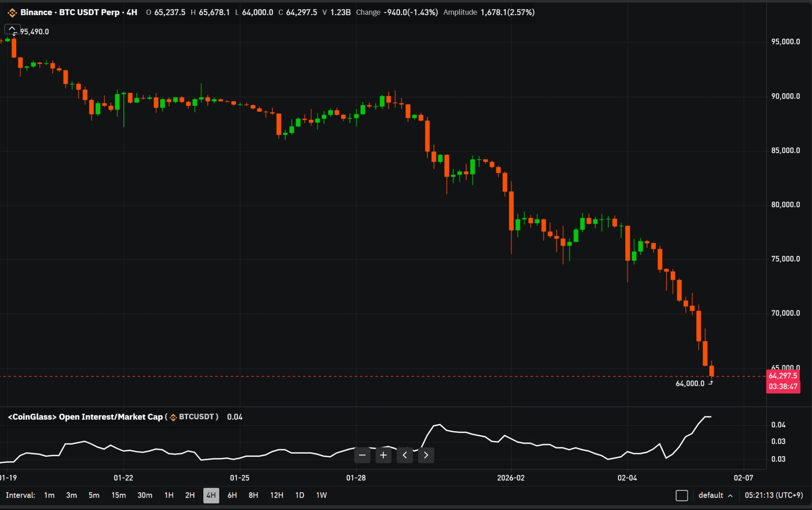The image size is (812, 510).
Task: Click the CoinGlass Open Interest/Market Cap indicator title
Action: 85,417
